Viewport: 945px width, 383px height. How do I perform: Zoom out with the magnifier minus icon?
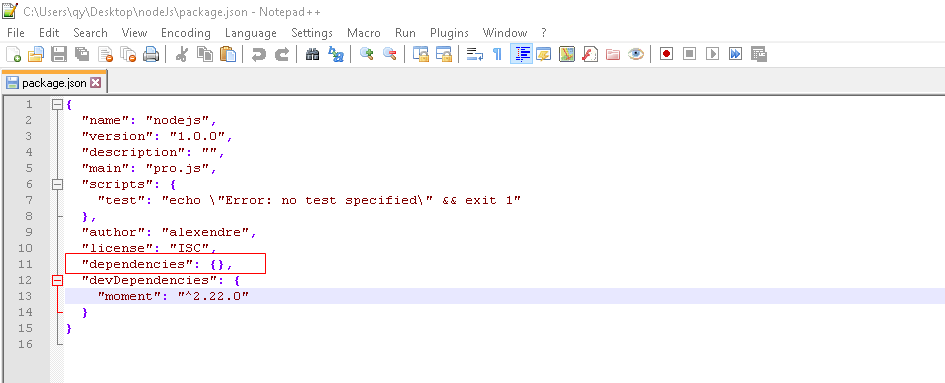(389, 54)
